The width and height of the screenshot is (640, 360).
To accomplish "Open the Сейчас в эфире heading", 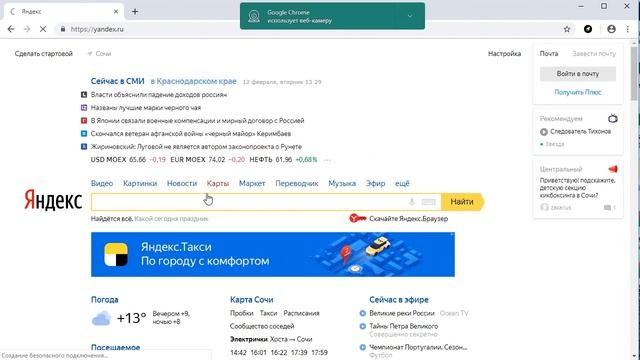I will [399, 300].
